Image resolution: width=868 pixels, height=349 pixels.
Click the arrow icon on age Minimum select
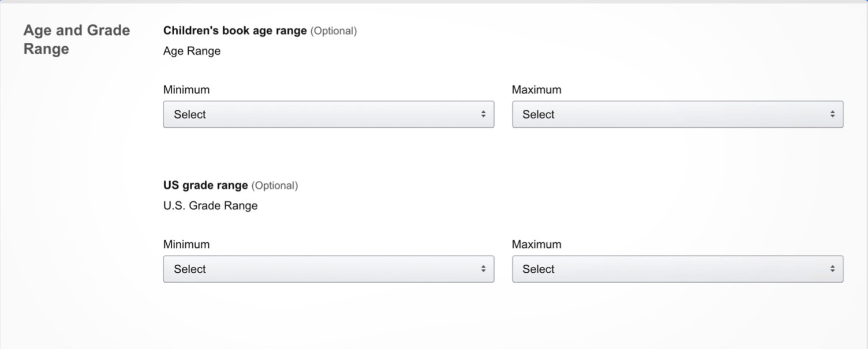(483, 114)
